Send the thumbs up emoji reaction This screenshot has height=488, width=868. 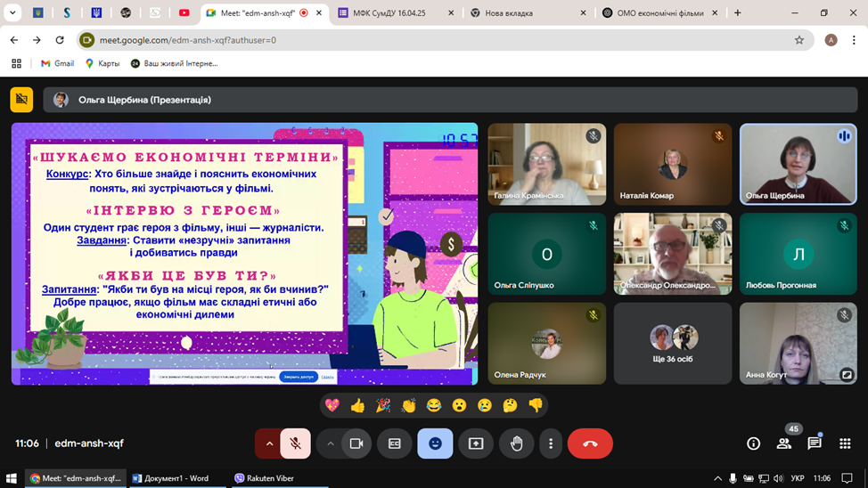point(357,405)
